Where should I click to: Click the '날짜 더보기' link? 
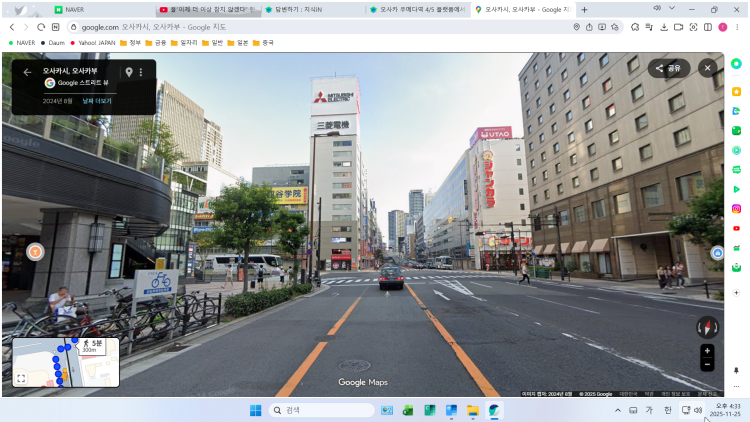[x=97, y=101]
